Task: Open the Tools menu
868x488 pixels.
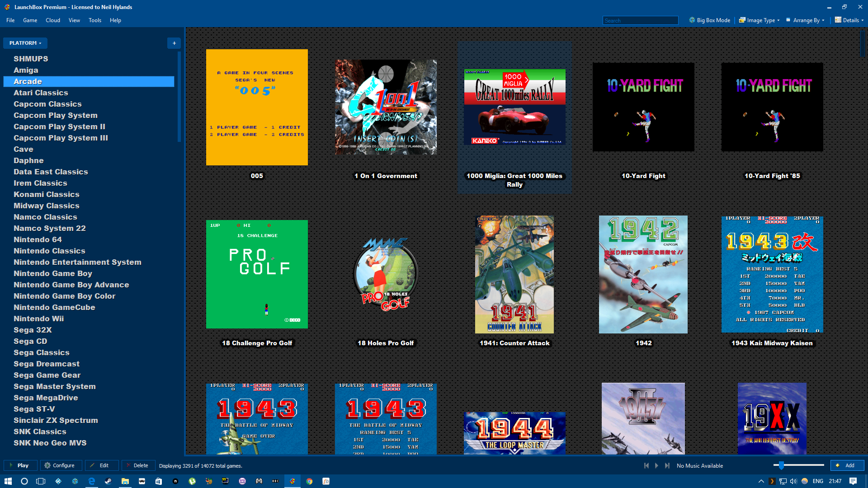Action: 95,20
